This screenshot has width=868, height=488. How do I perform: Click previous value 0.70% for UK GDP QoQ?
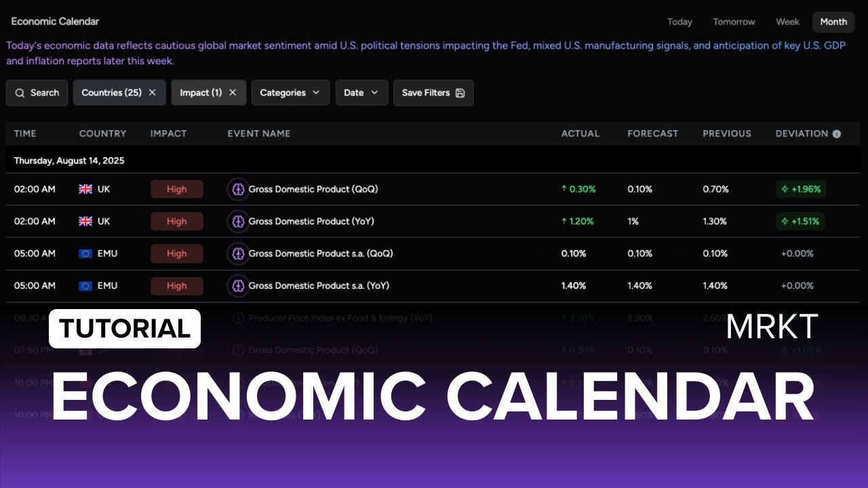pos(715,189)
